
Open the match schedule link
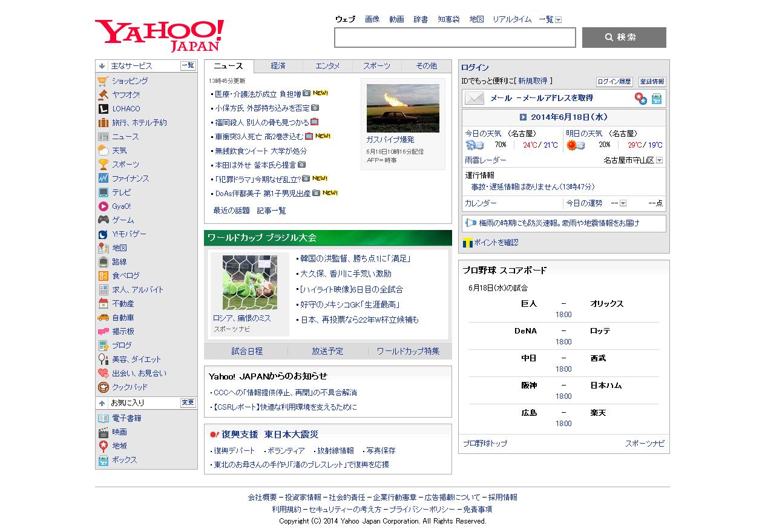pos(247,351)
